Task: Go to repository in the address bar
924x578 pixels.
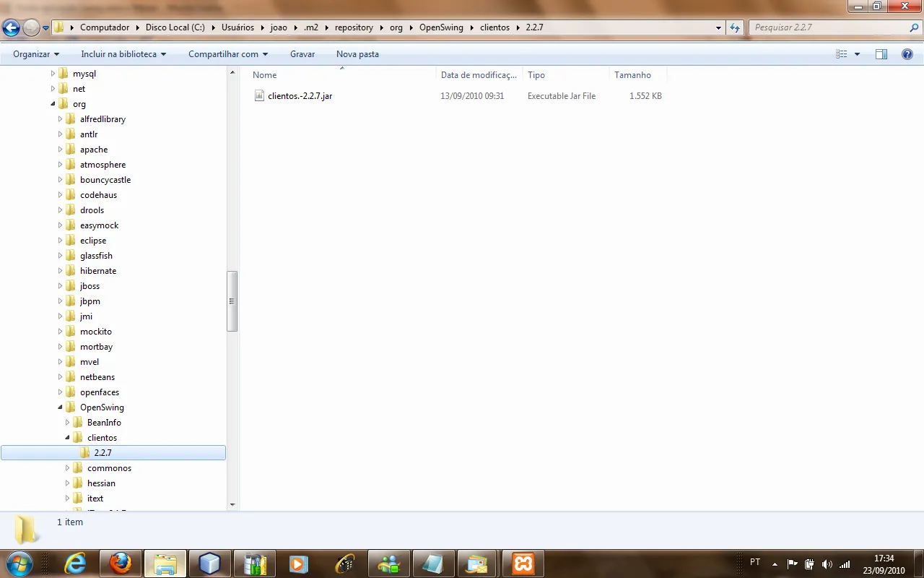Action: (354, 27)
